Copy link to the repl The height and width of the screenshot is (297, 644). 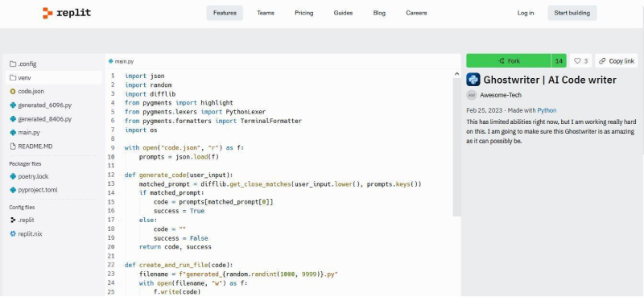pyautogui.click(x=617, y=61)
